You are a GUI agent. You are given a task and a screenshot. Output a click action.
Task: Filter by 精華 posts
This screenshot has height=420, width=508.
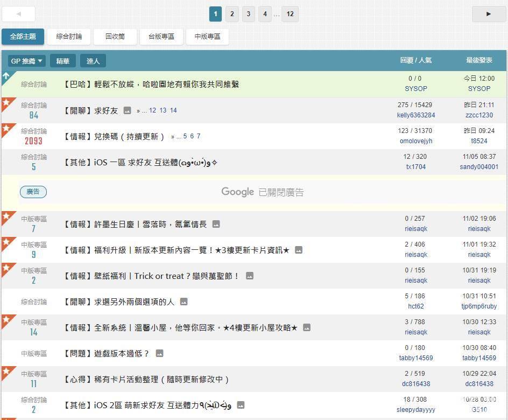(x=63, y=61)
